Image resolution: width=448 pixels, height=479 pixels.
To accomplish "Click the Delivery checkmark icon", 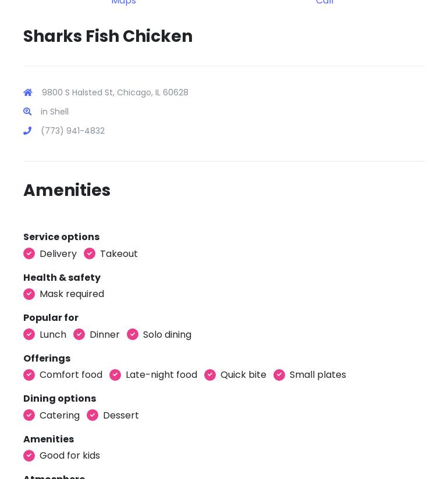I will (x=29, y=253).
